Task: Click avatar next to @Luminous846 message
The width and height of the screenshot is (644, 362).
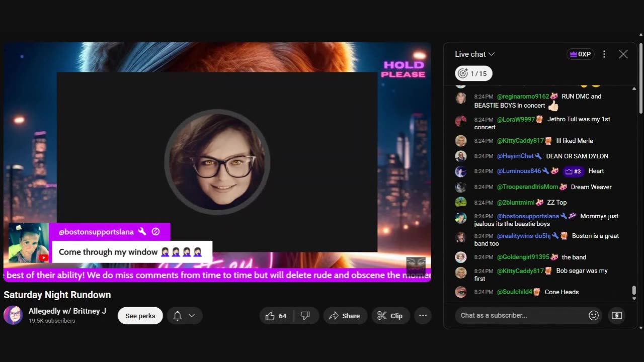Action: point(460,171)
